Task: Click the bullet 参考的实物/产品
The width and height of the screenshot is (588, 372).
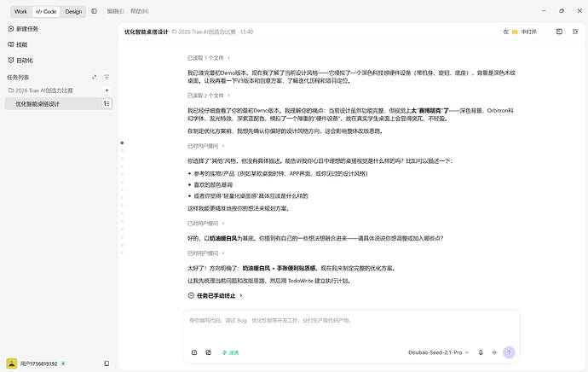Action: [280, 174]
